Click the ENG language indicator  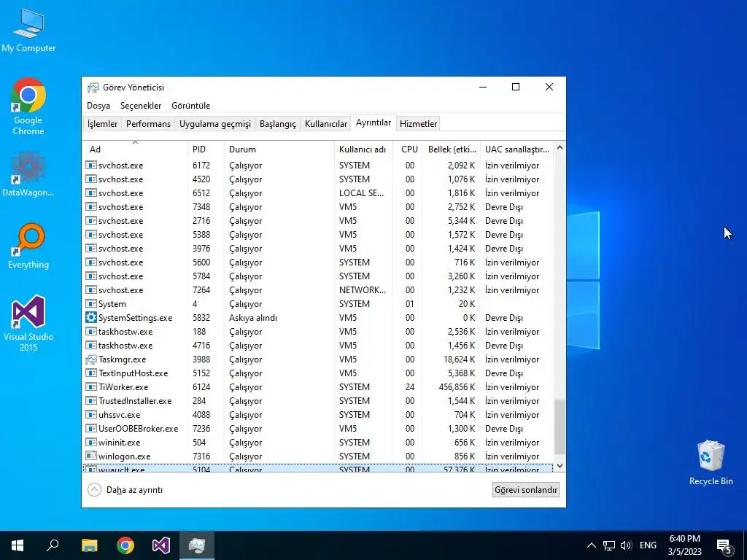(x=648, y=545)
